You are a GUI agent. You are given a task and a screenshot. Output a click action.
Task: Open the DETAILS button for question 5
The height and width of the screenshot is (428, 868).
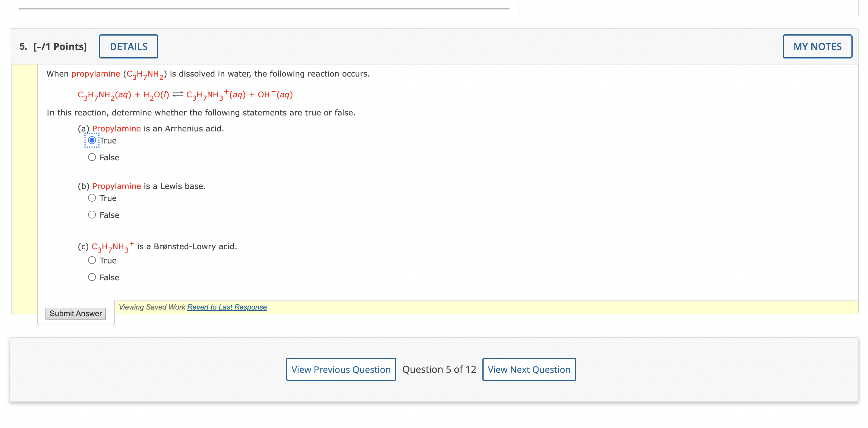click(x=128, y=46)
